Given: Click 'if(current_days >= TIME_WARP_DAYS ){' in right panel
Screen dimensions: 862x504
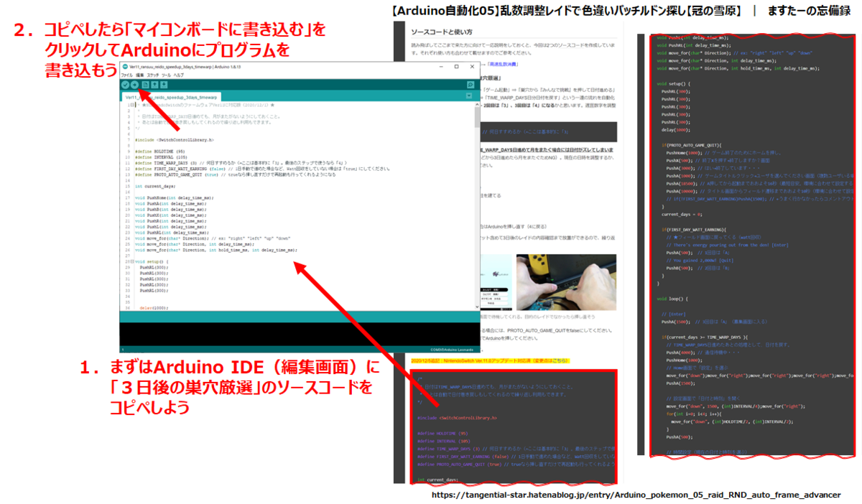Looking at the screenshot, I should click(x=705, y=336).
